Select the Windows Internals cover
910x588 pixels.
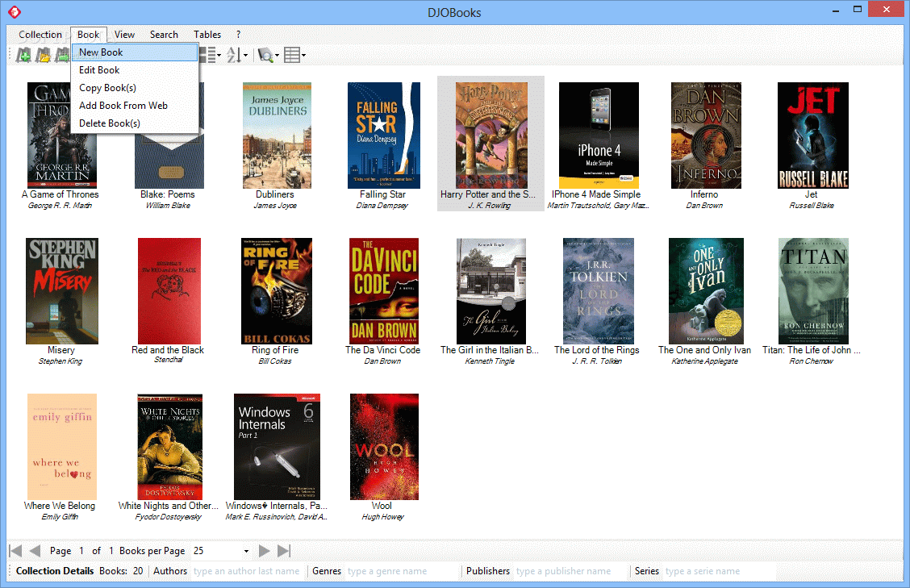pos(277,446)
